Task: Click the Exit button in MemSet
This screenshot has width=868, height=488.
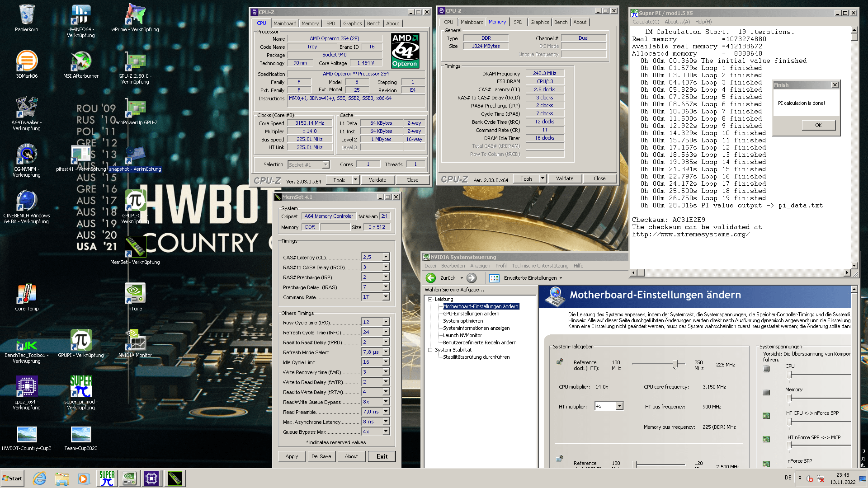Action: [382, 456]
